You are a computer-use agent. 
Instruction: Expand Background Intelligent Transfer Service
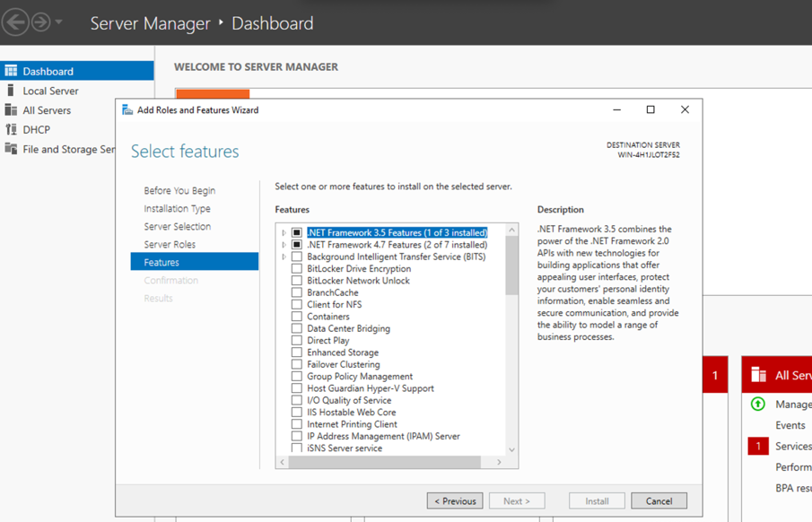(284, 256)
